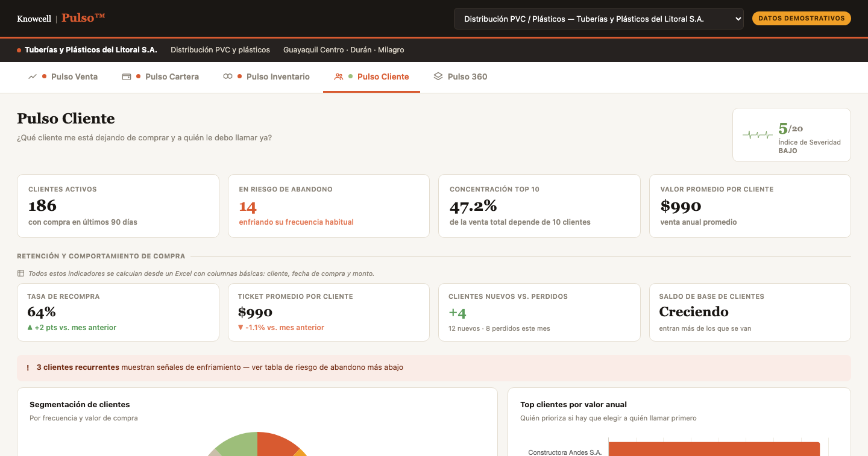Click the Clientes Activos card
Image resolution: width=868 pixels, height=456 pixels.
point(118,206)
